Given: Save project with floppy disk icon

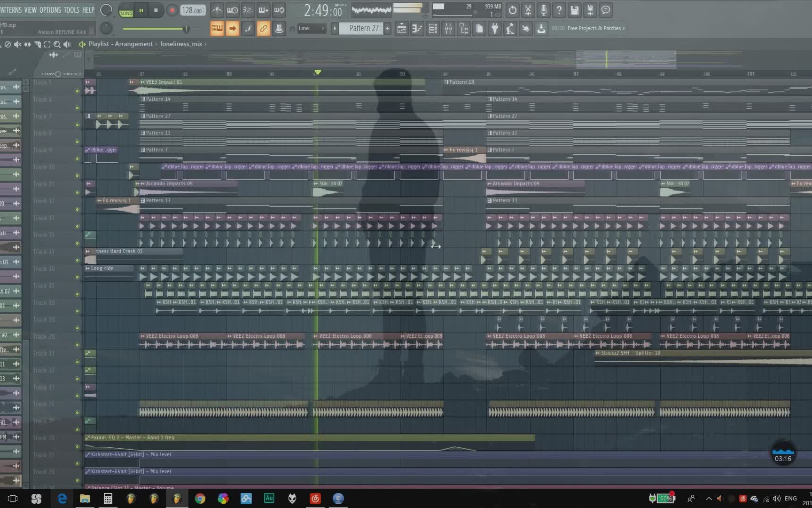Looking at the screenshot, I should pyautogui.click(x=575, y=10).
